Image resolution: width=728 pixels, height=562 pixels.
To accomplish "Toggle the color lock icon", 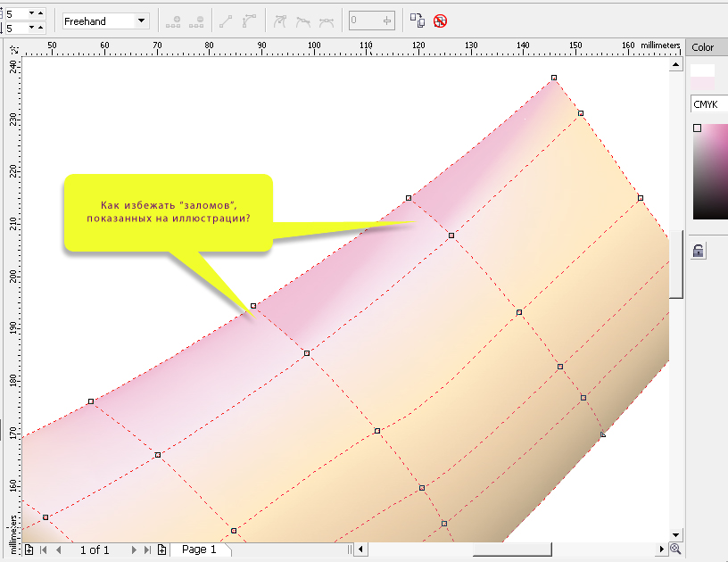I will (x=699, y=252).
